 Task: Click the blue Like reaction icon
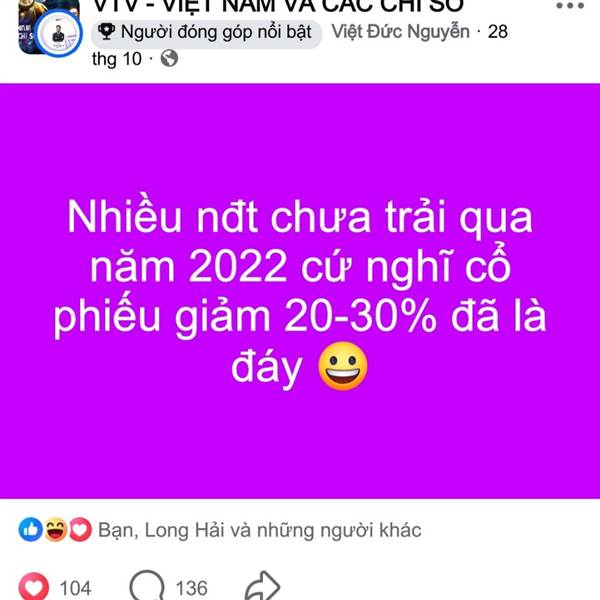(x=31, y=530)
